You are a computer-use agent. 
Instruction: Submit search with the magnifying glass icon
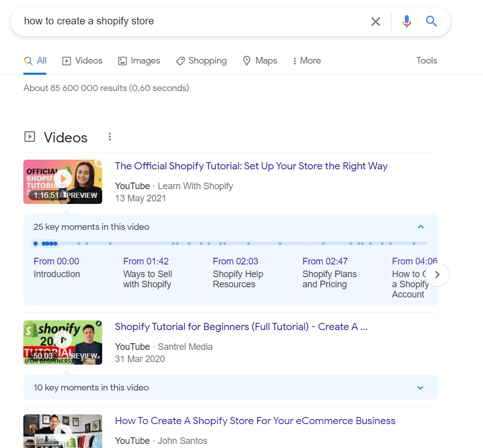point(431,21)
